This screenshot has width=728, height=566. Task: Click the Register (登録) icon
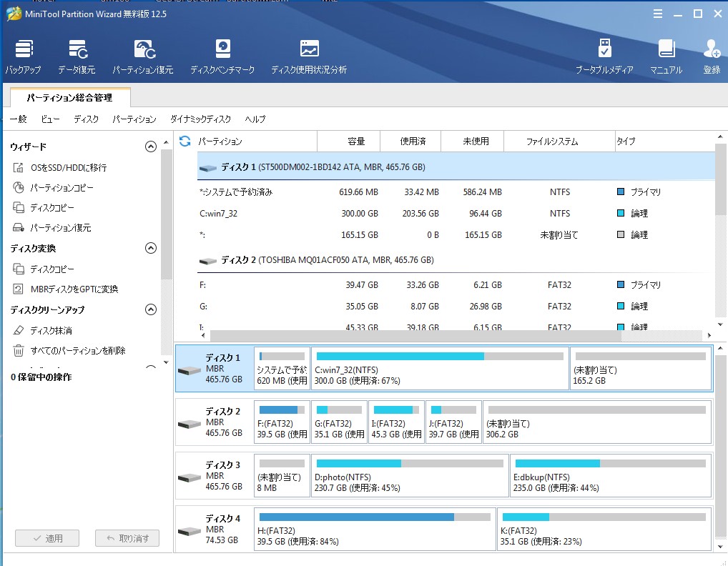click(712, 49)
